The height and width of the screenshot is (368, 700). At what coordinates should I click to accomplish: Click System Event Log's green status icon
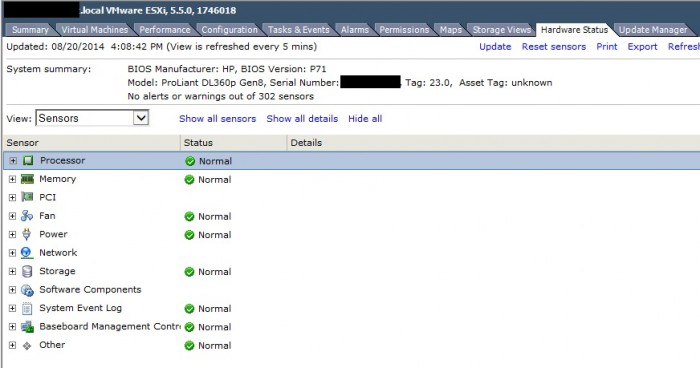pos(189,309)
